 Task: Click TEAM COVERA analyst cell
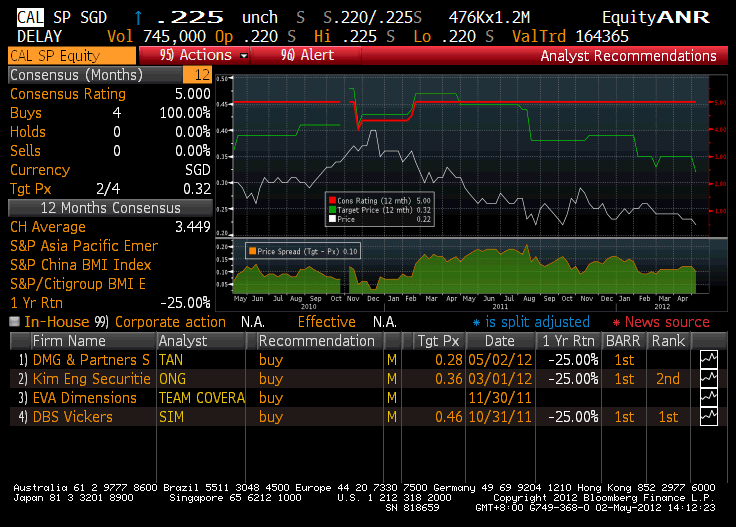click(202, 398)
